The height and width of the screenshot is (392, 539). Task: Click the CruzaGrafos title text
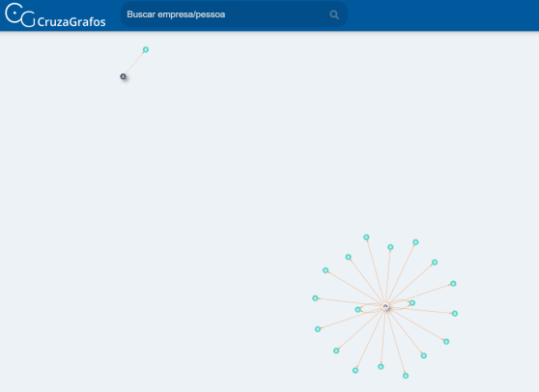coord(71,21)
